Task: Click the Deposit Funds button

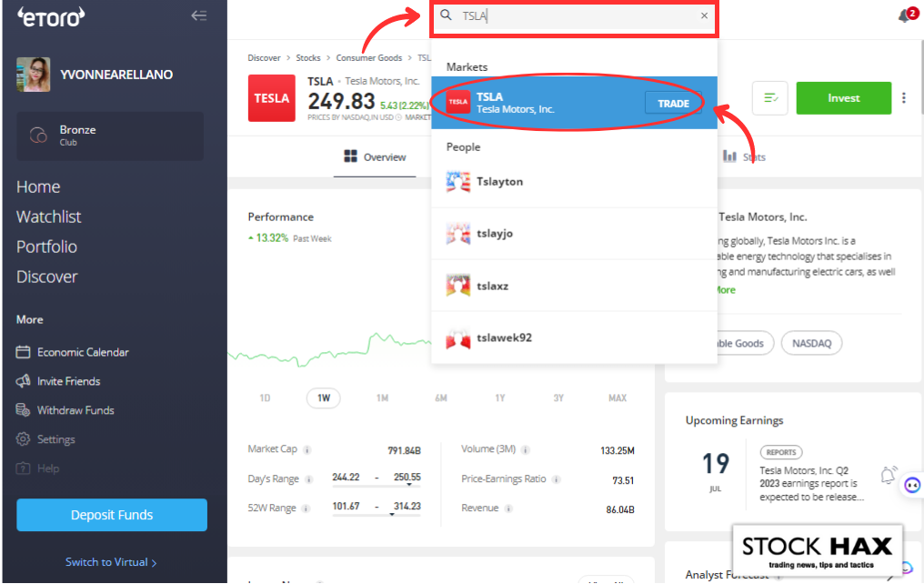Action: 112,515
